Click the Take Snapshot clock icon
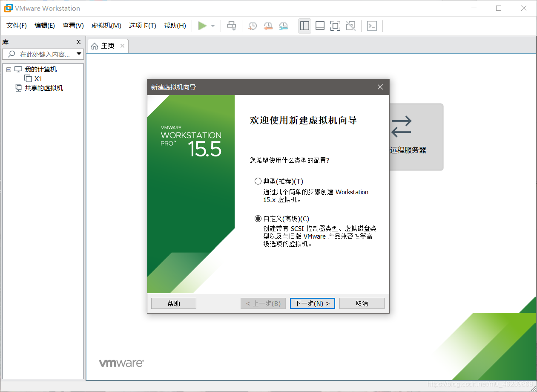537x392 pixels. point(252,26)
